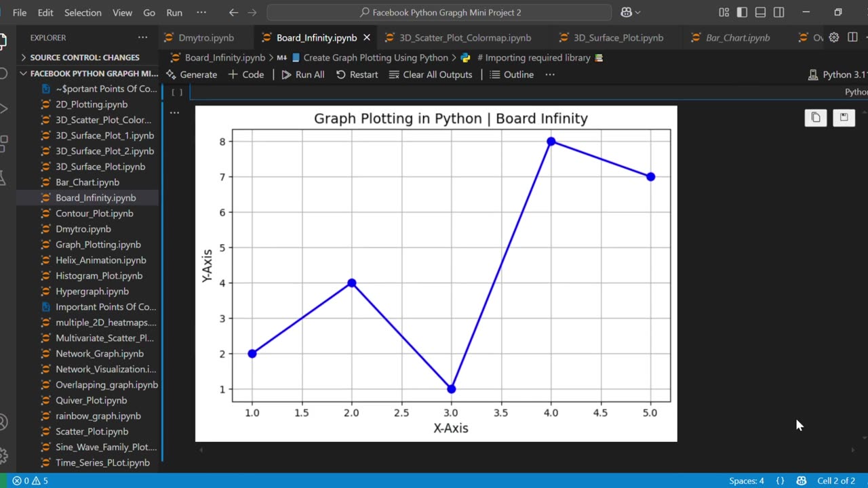Viewport: 868px width, 488px height.
Task: Open Network_Graph.ipynb file
Action: (x=99, y=354)
